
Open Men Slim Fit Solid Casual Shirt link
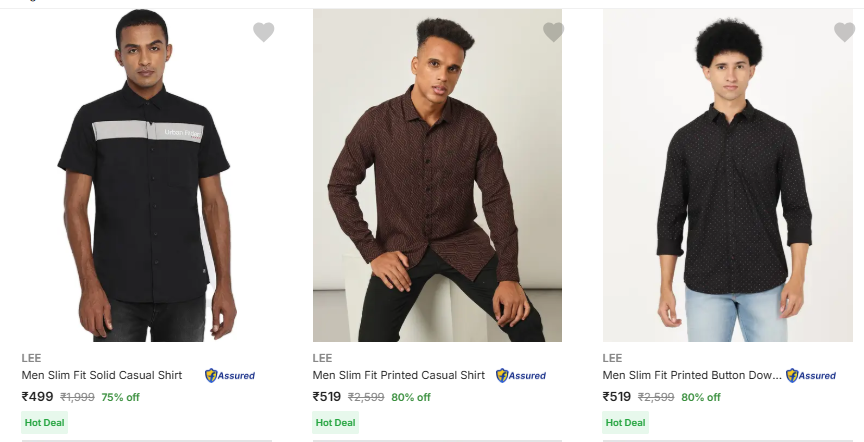coord(102,376)
